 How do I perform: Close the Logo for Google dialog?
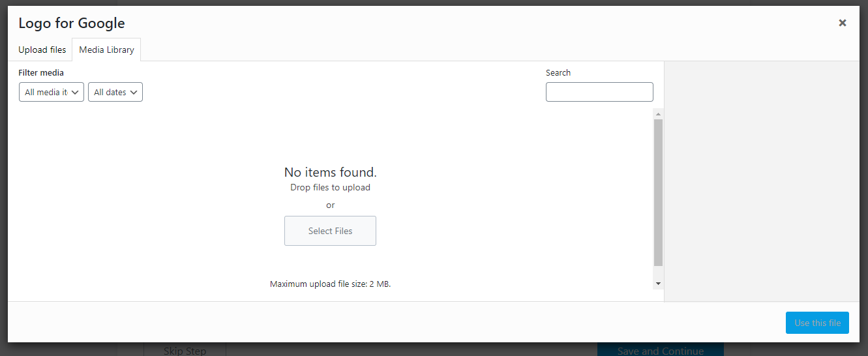[842, 23]
